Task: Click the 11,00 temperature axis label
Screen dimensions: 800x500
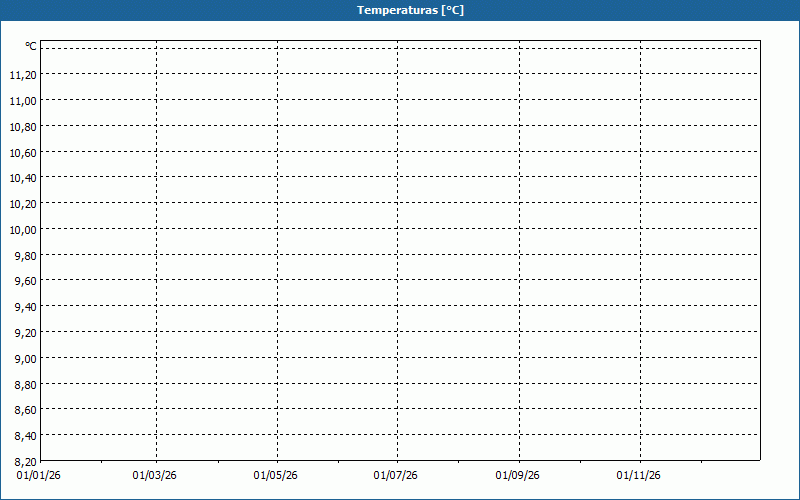Action: (x=23, y=101)
